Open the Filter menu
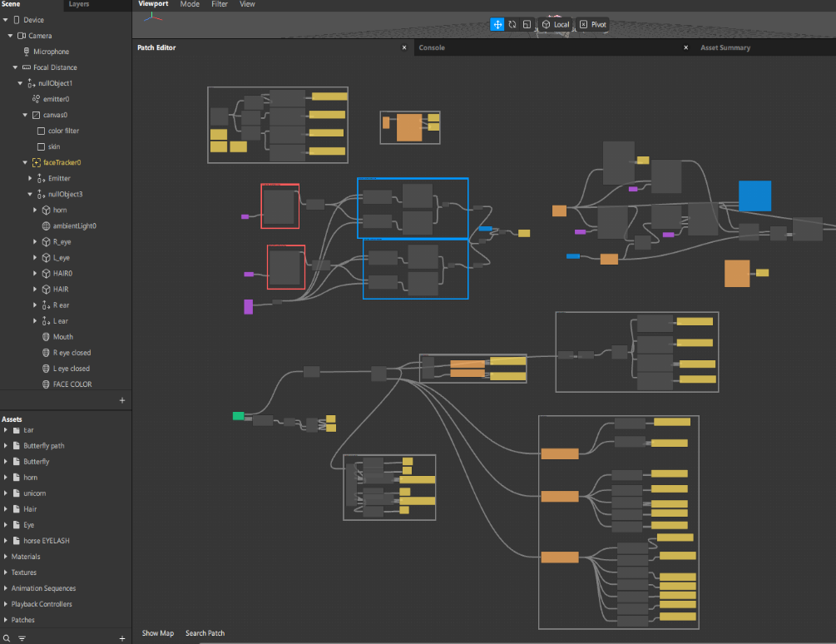 (220, 4)
